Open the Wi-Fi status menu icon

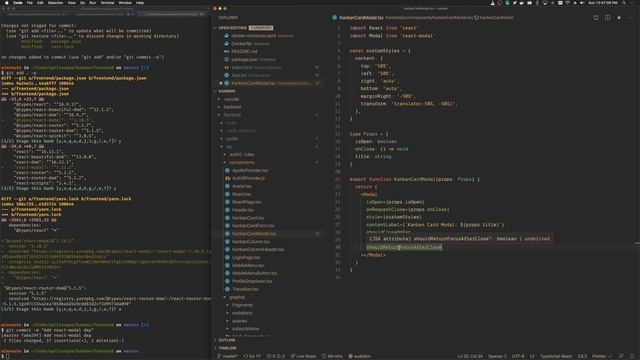pos(567,2)
